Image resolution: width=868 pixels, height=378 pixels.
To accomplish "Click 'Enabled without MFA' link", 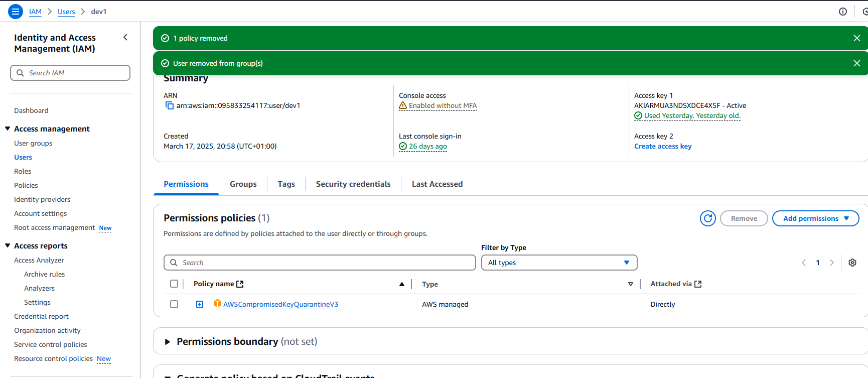I will (443, 105).
